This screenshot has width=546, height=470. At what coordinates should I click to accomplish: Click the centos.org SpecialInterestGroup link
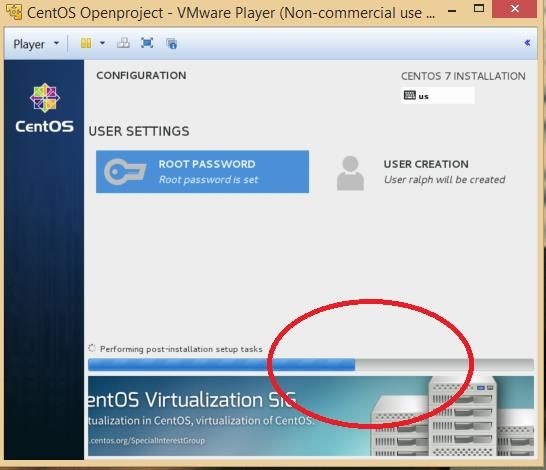147,441
